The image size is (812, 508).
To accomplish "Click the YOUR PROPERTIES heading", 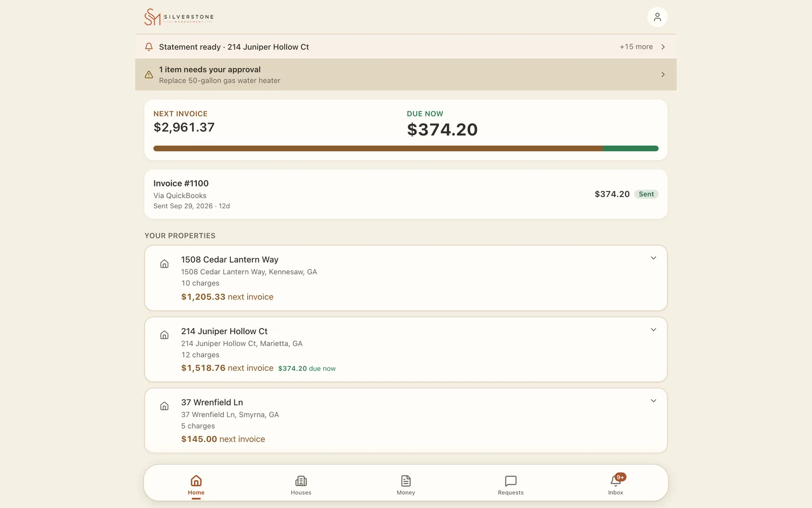I will (180, 236).
